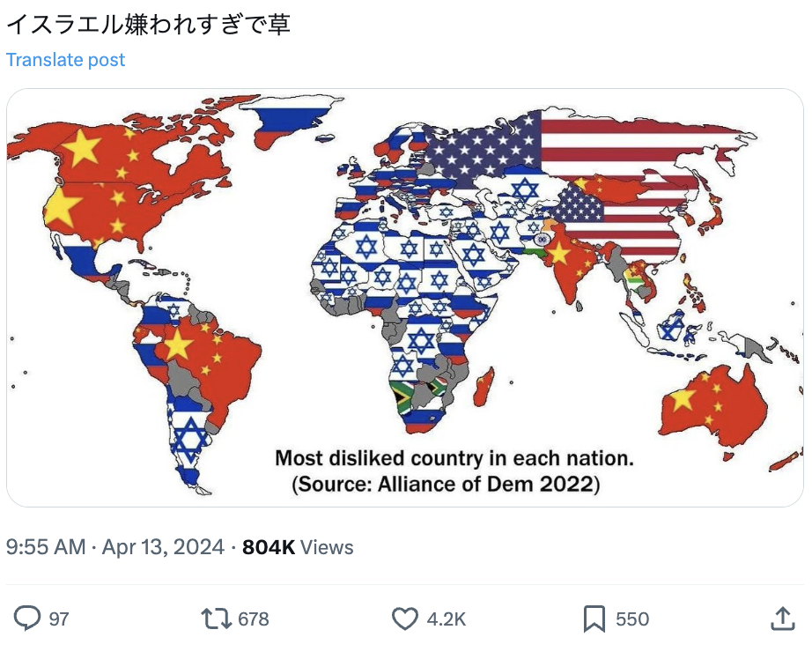Click the reply speech bubble icon
Image resolution: width=812 pixels, height=652 pixels.
tap(27, 619)
